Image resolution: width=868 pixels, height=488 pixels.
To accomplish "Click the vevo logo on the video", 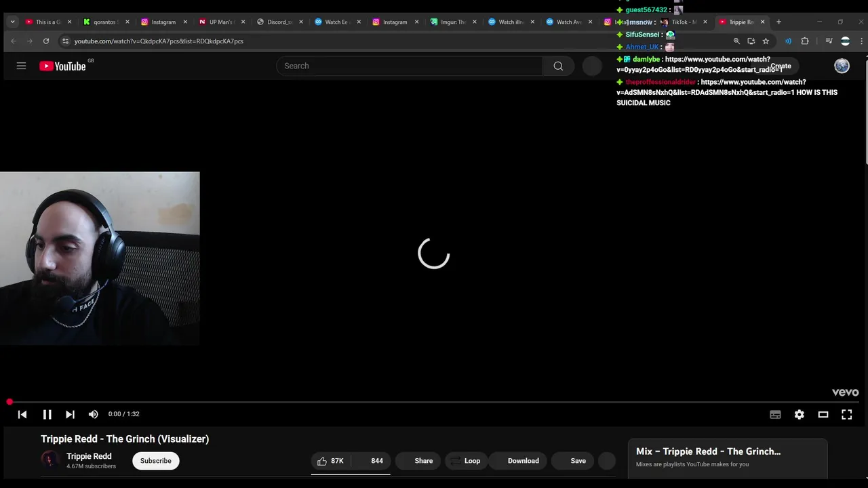I will [846, 392].
